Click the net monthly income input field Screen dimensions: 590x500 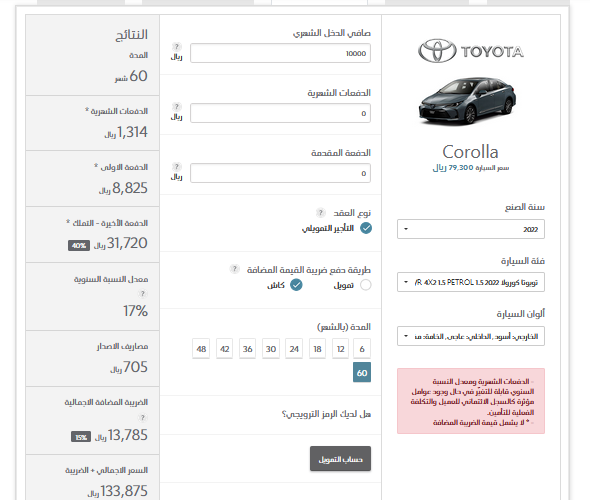pos(280,53)
